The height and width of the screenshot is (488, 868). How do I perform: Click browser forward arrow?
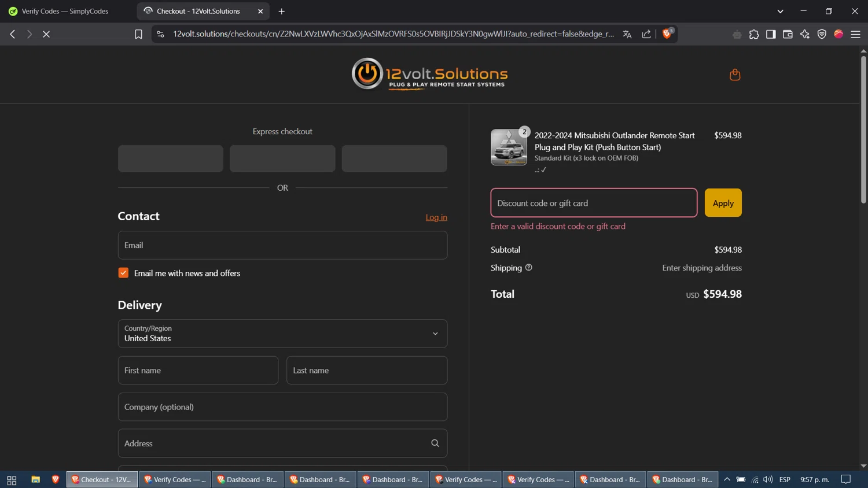pyautogui.click(x=29, y=34)
